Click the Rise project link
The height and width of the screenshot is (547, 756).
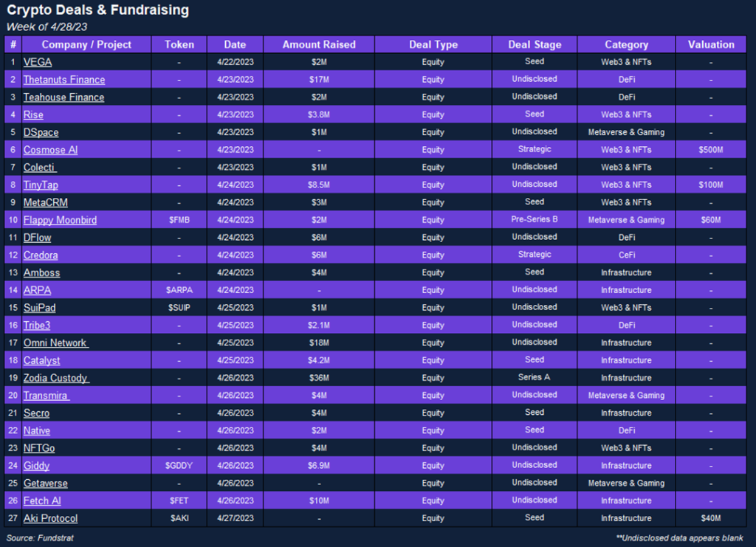point(33,114)
